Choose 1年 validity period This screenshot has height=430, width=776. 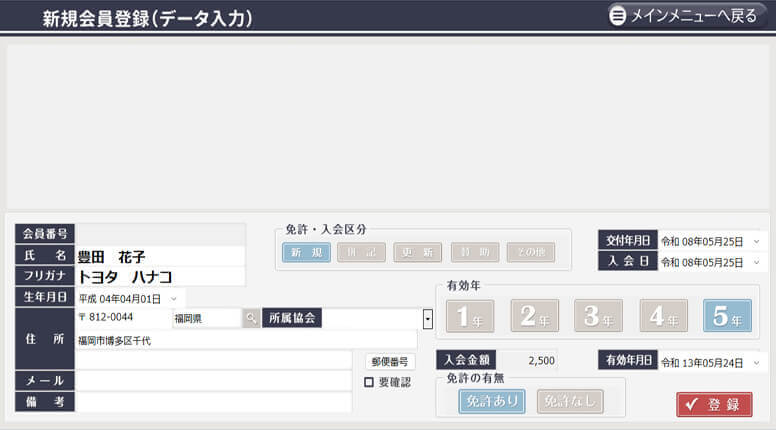pyautogui.click(x=470, y=316)
